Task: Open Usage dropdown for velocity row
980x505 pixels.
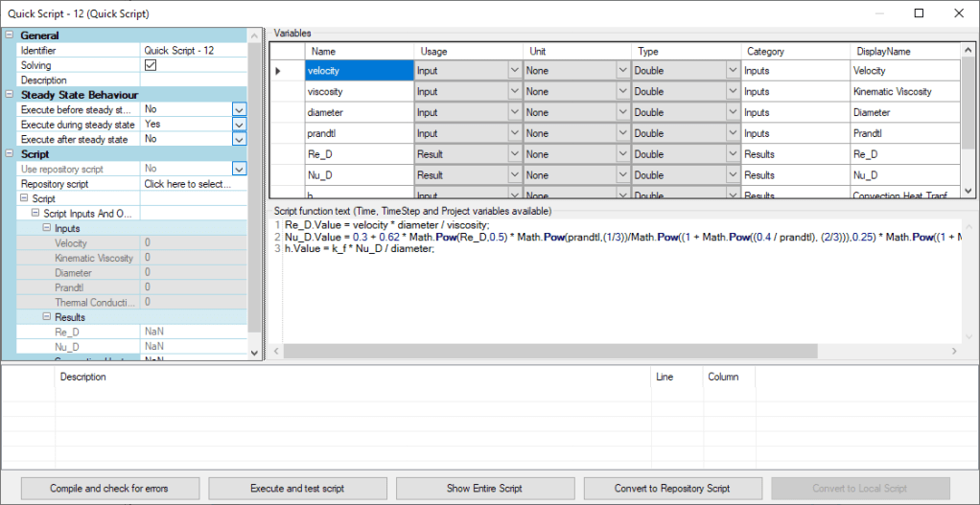Action: pos(514,71)
